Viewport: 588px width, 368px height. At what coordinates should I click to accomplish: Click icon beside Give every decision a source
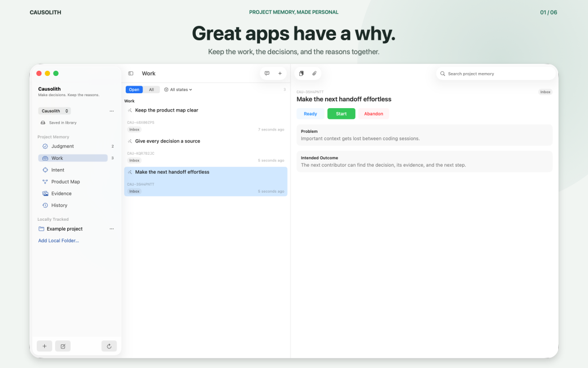tap(130, 141)
